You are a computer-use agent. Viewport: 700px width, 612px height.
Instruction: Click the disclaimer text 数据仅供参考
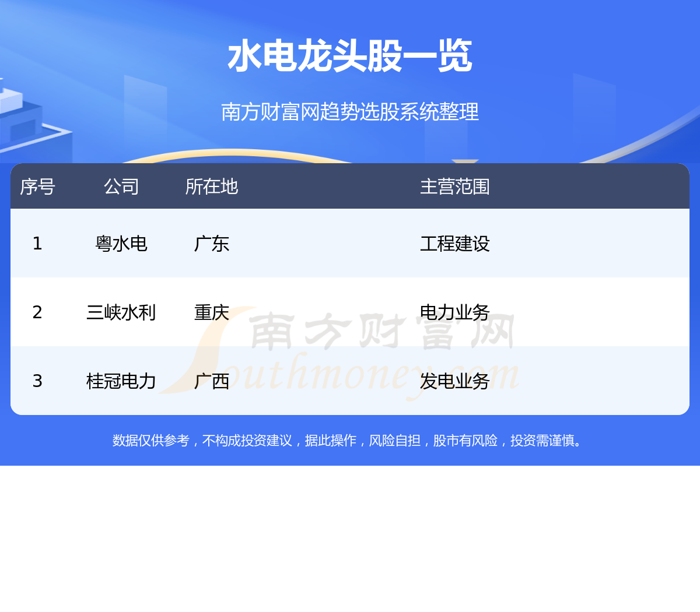point(151,440)
